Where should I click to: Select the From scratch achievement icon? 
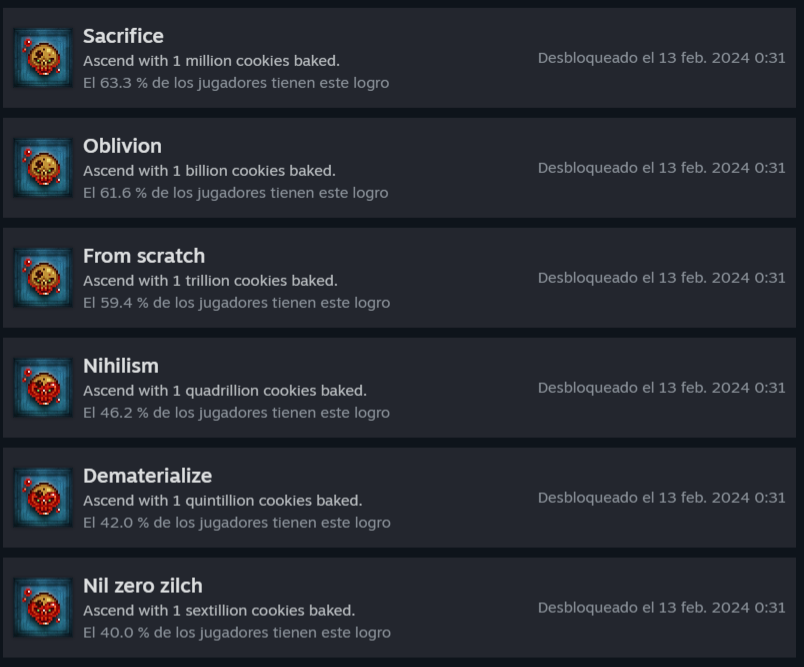pos(43,278)
